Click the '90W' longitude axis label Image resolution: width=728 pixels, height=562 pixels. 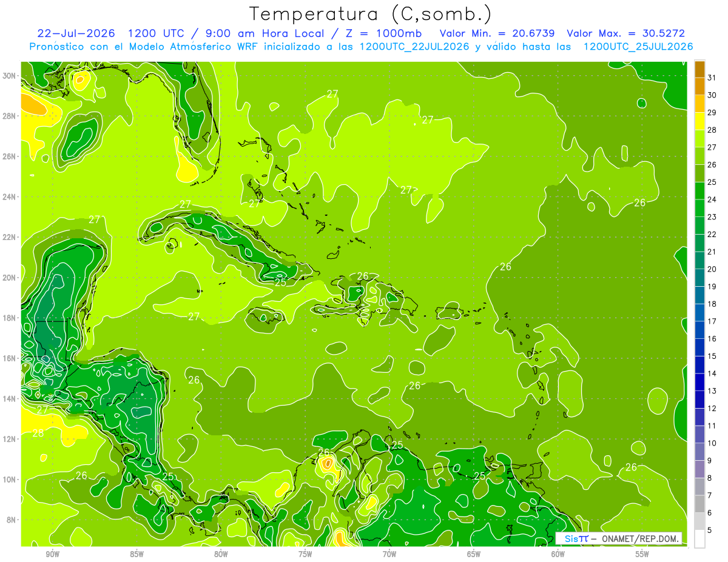click(52, 554)
